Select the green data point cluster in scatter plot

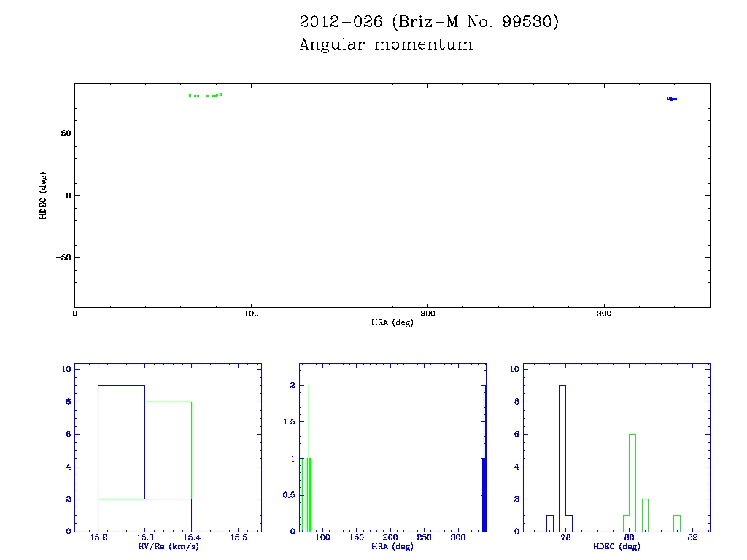tap(205, 96)
